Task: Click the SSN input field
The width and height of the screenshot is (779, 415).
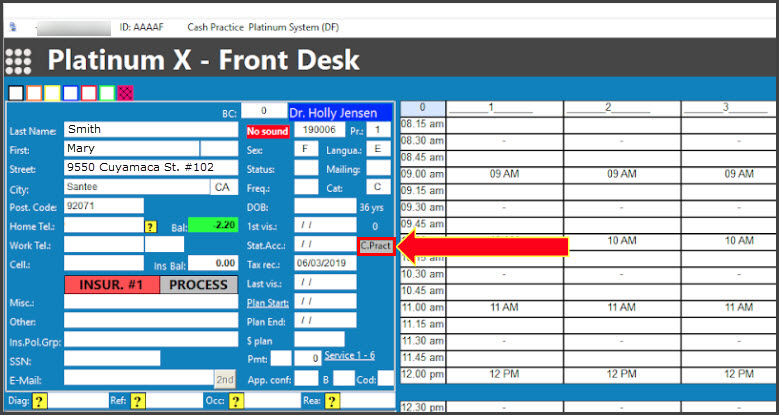Action: coord(112,358)
